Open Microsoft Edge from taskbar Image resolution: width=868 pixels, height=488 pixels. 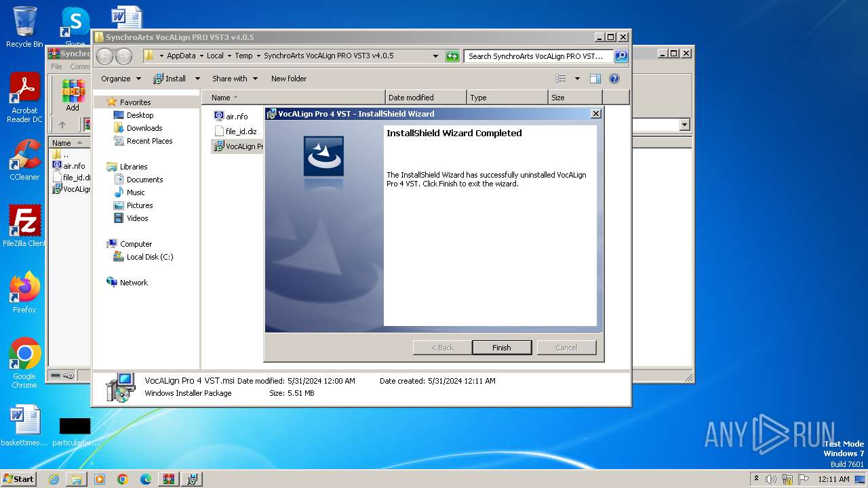146,479
